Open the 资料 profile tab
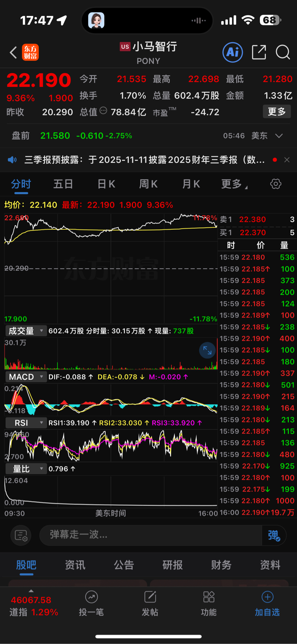The width and height of the screenshot is (297, 644). pos(270,565)
